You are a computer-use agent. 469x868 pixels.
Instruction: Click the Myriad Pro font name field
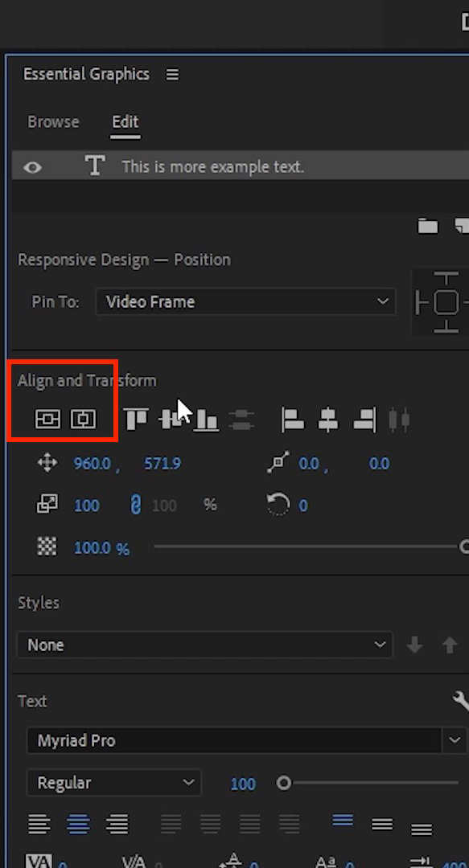pos(234,740)
